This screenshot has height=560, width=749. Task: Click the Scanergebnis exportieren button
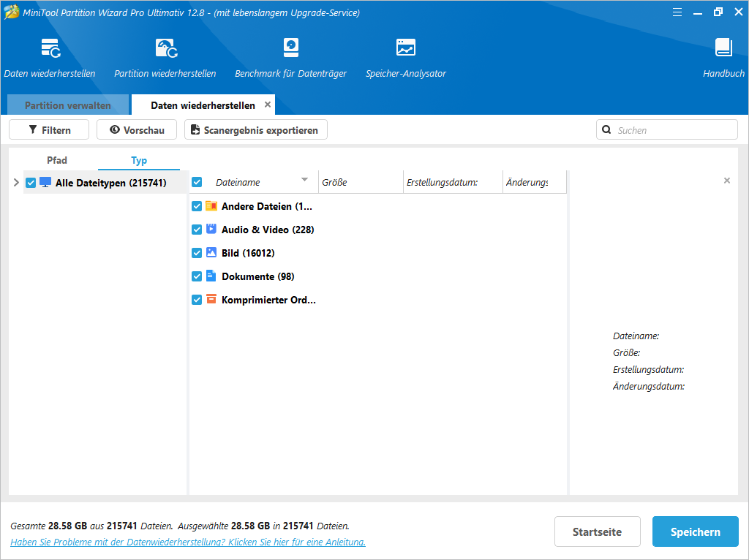click(x=256, y=129)
